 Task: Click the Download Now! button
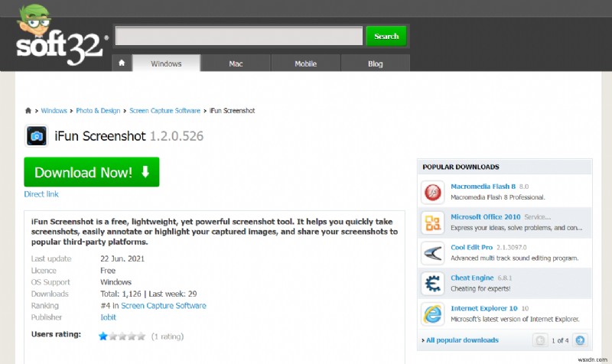pyautogui.click(x=92, y=172)
